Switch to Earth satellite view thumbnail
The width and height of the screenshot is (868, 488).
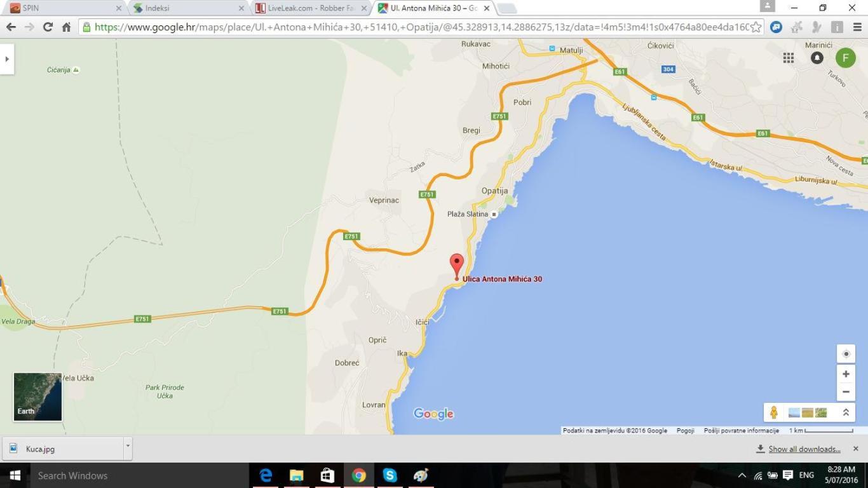37,396
